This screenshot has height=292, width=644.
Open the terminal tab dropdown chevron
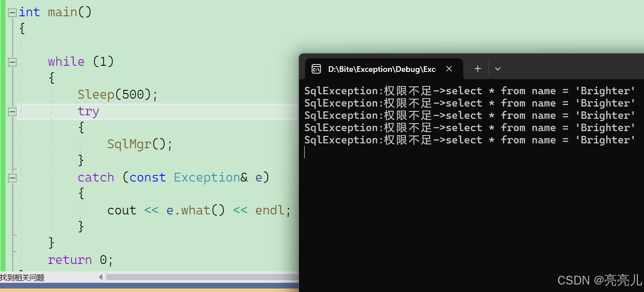tap(497, 69)
